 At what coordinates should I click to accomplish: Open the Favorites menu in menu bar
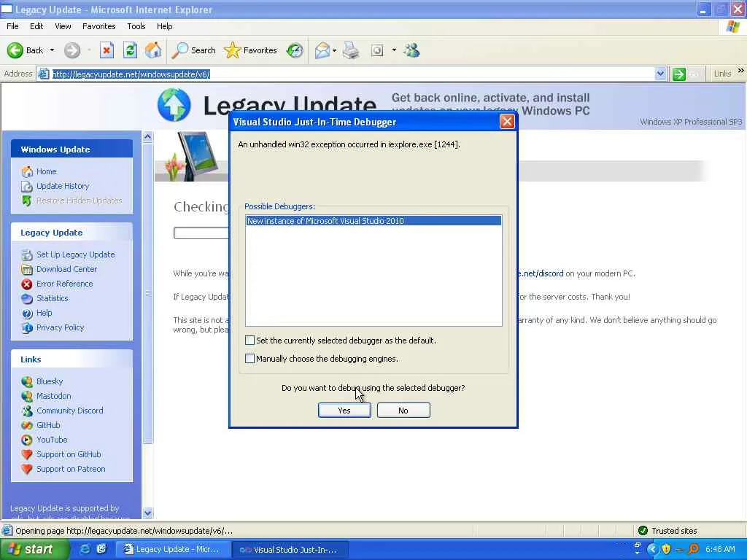pos(98,26)
